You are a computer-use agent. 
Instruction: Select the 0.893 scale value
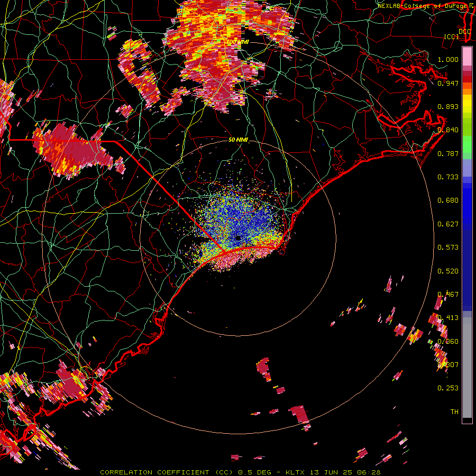tap(448, 106)
